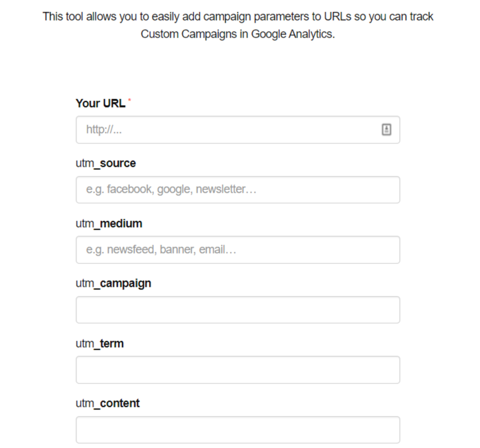Click the Your URL label

pos(100,103)
